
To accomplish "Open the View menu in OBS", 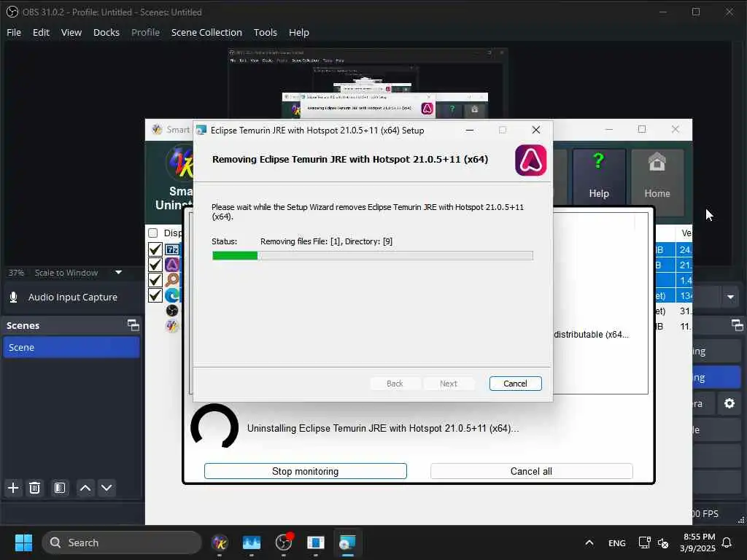I will (71, 32).
